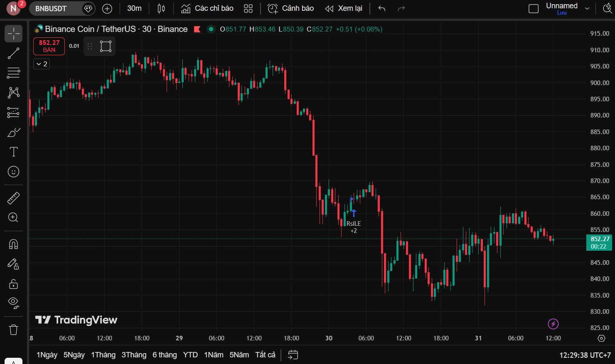Screen dimensions: 615x364
Task: Select the 1Ngày date range
Action: tap(47, 355)
